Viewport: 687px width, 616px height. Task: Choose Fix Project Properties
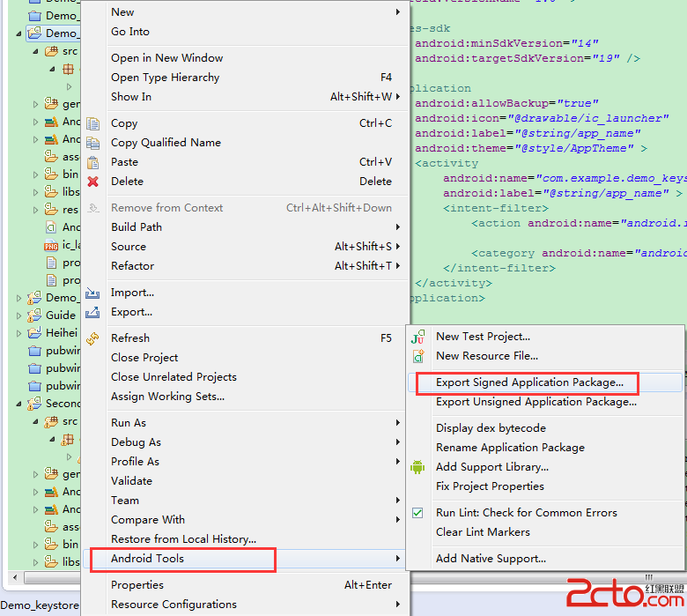(x=544, y=486)
